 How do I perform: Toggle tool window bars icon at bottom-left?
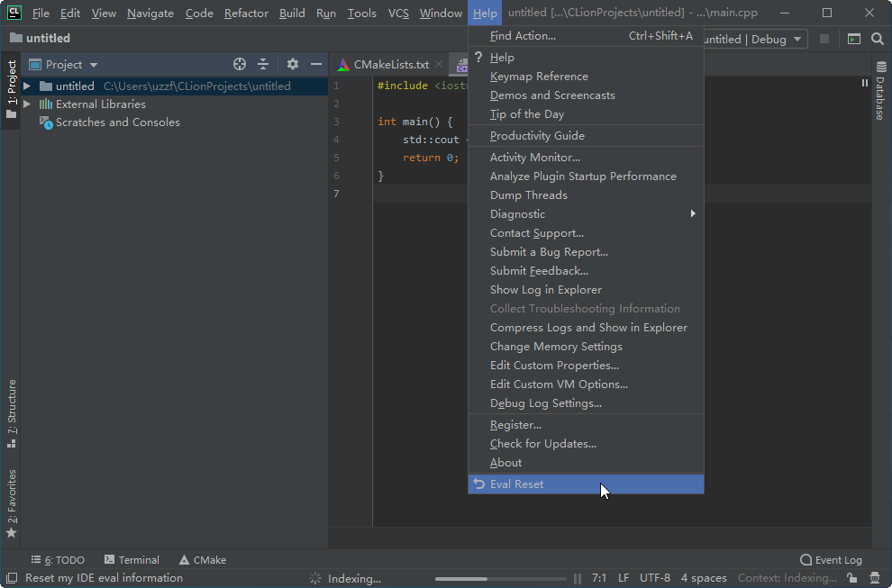coord(11,578)
